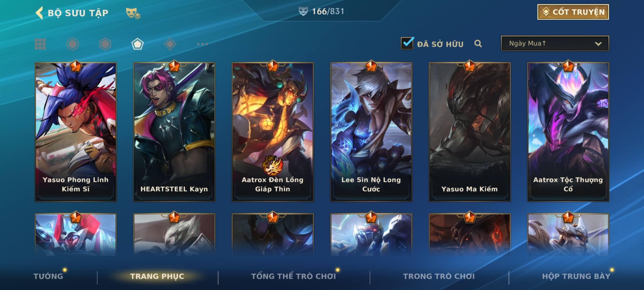
Task: Filter by the diamond rarity icon
Action: pos(170,44)
